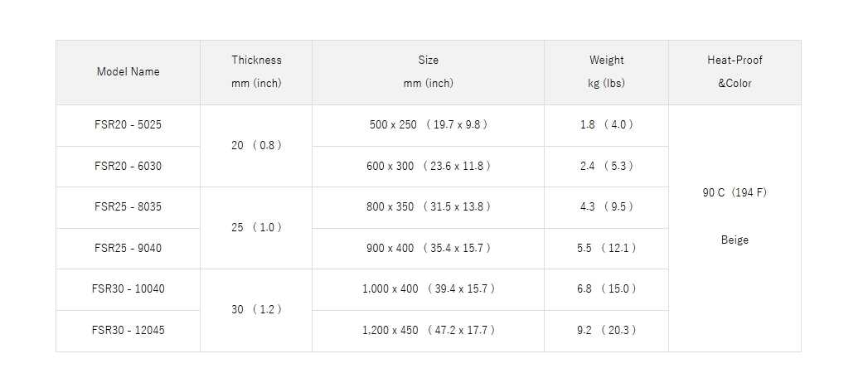Image resolution: width=868 pixels, height=378 pixels.
Task: Click the Model Name column header
Action: point(128,72)
